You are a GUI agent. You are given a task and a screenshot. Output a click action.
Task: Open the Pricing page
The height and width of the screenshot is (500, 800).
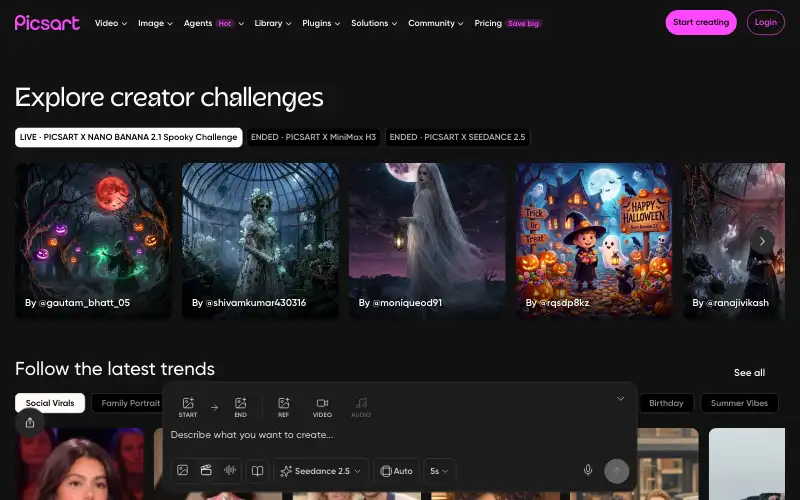point(488,23)
